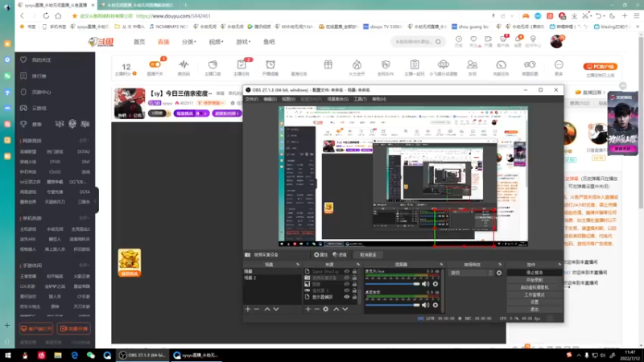The width and height of the screenshot is (644, 362).
Task: Click the search magnifier icon in Douyu
Action: pyautogui.click(x=438, y=42)
